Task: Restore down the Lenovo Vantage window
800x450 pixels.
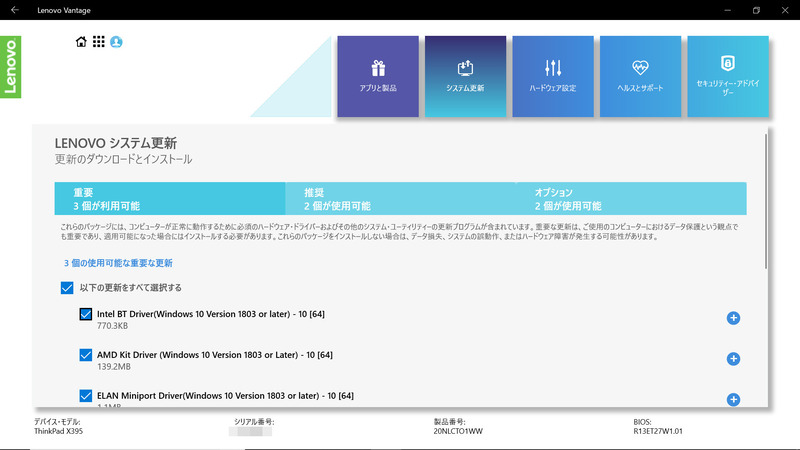Action: coord(756,10)
